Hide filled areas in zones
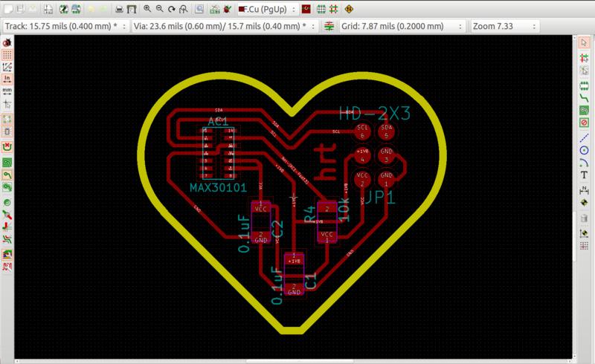 (x=7, y=175)
